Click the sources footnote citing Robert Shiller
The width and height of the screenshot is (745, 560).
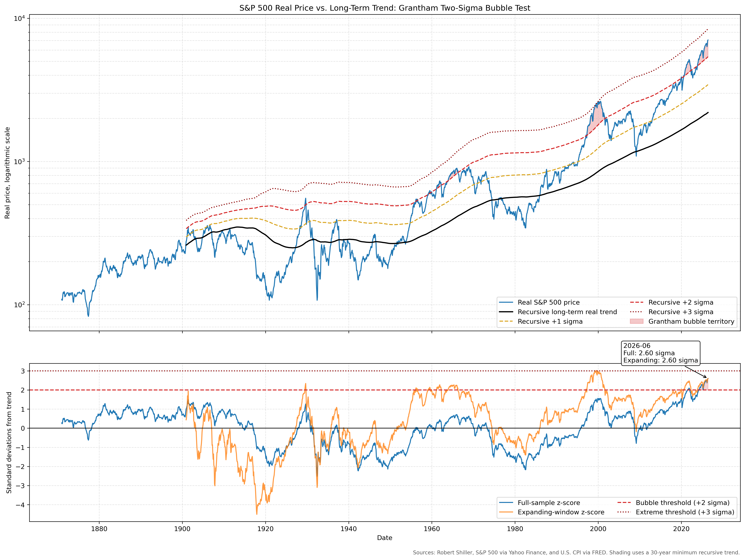tap(576, 553)
